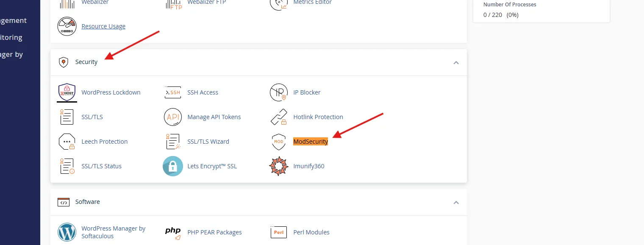Open the PHP PEAR Packages icon
The height and width of the screenshot is (245, 644).
click(x=173, y=232)
